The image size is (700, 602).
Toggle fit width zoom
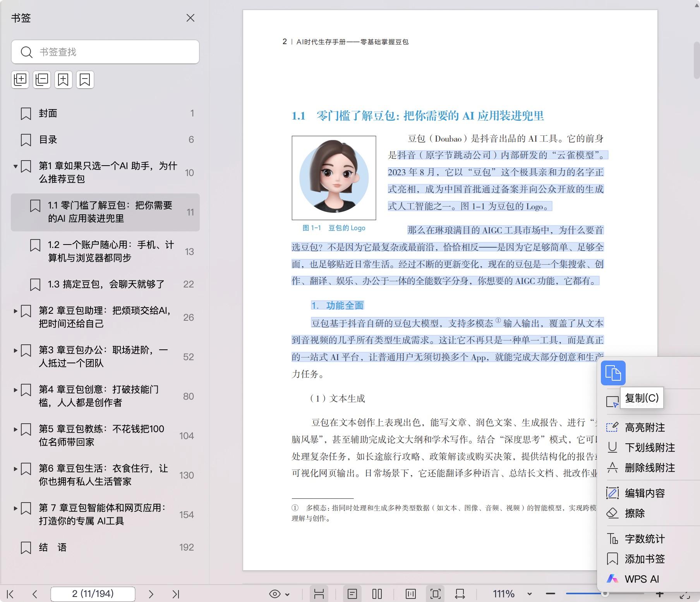[x=460, y=594]
